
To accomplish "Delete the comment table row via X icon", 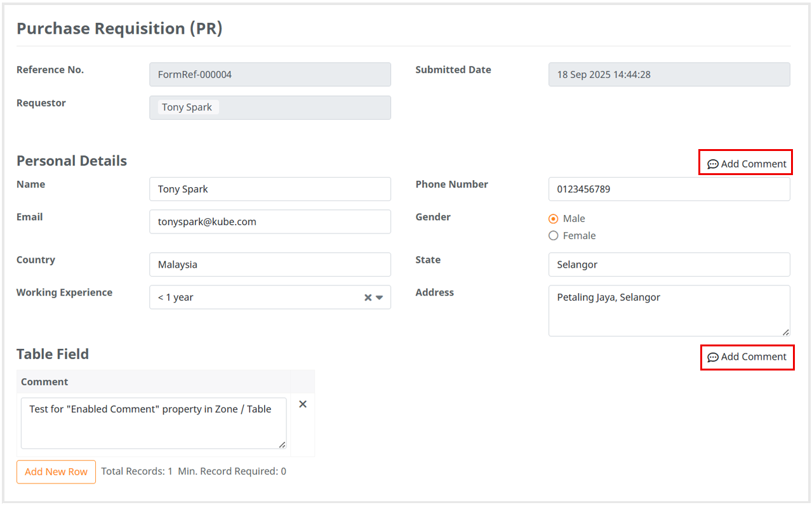I will click(303, 404).
